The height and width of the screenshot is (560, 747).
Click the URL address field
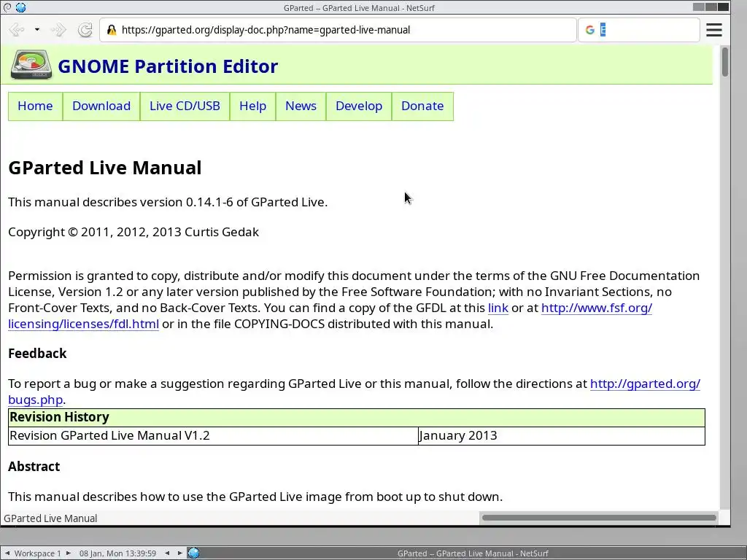pyautogui.click(x=338, y=30)
